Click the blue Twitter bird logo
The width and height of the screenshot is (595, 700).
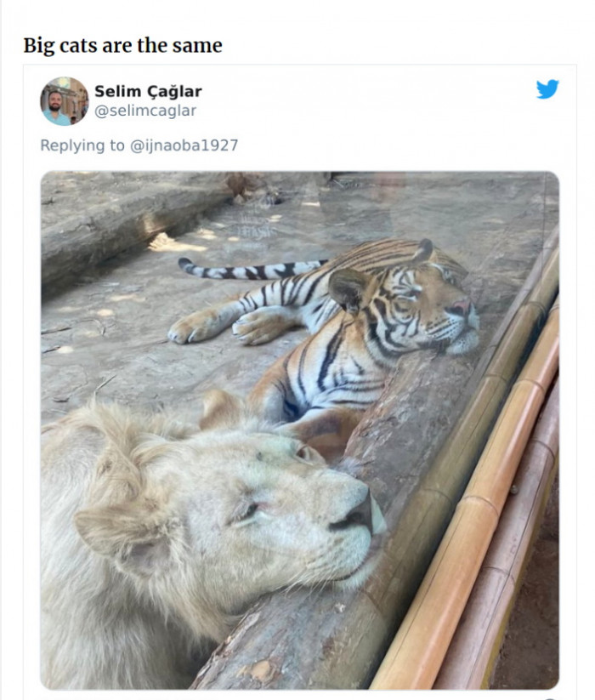(x=547, y=89)
